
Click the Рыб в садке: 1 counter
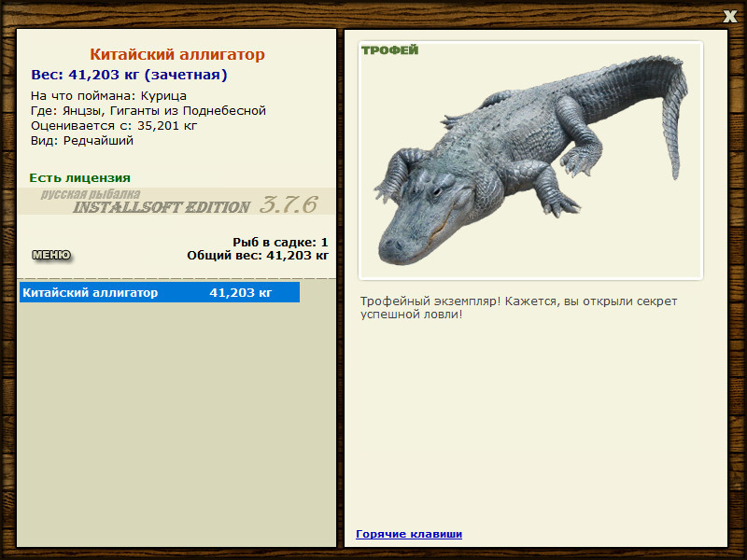tap(280, 242)
